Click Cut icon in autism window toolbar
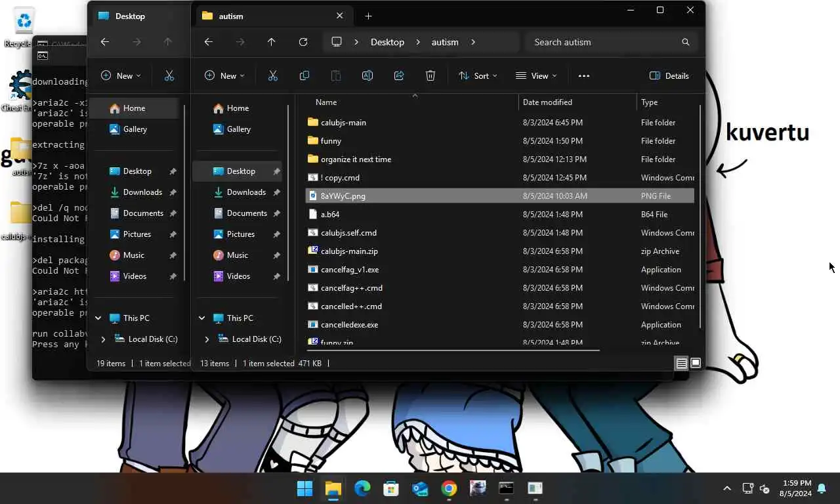 coord(273,76)
